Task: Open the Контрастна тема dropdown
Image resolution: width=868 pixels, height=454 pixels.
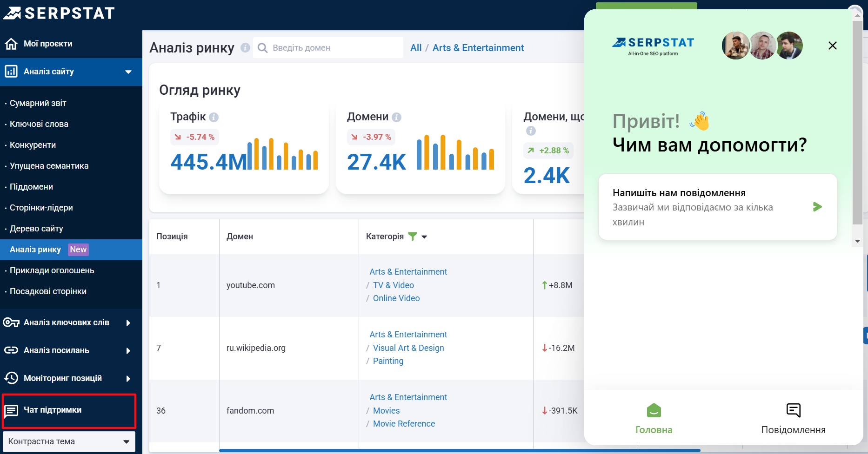Action: click(x=69, y=441)
